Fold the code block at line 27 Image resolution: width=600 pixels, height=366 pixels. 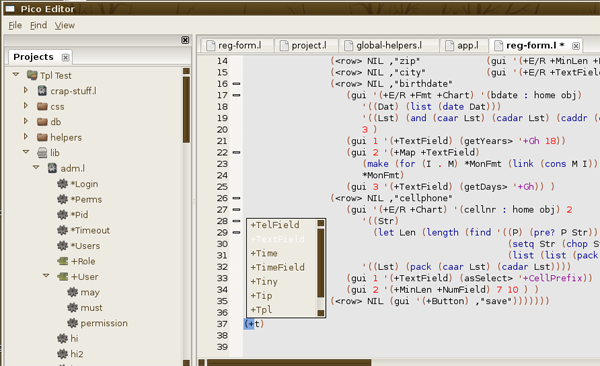tap(236, 210)
